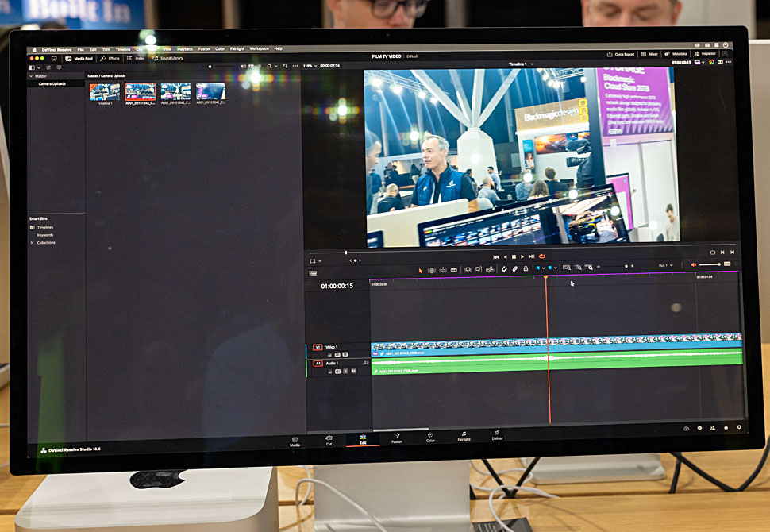The image size is (770, 532).
Task: Add a blue Flag to clip
Action: (538, 268)
